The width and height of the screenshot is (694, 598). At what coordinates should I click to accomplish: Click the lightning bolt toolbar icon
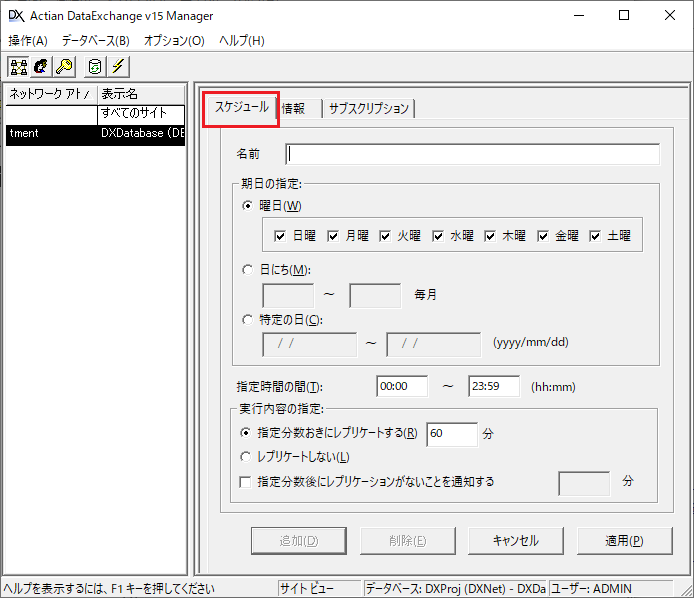tap(119, 67)
